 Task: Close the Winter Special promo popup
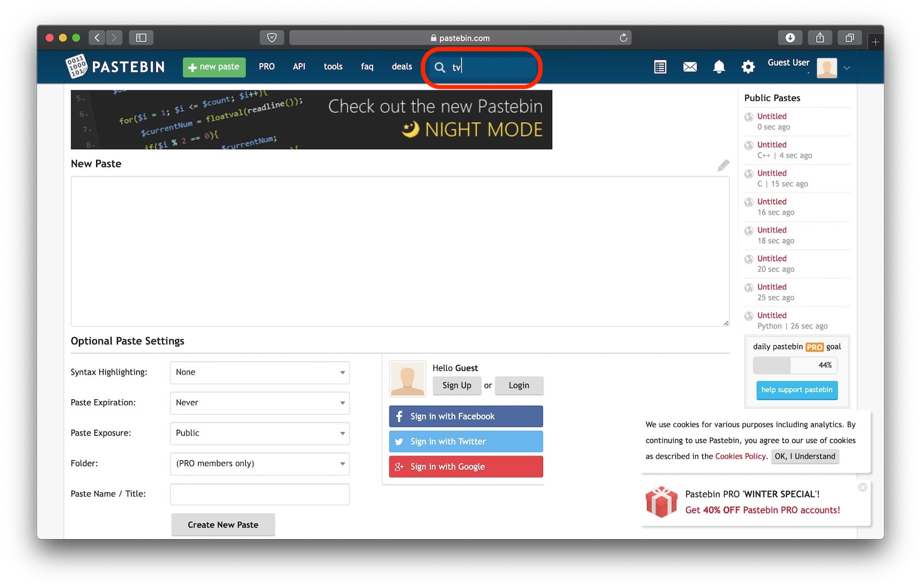pos(862,487)
